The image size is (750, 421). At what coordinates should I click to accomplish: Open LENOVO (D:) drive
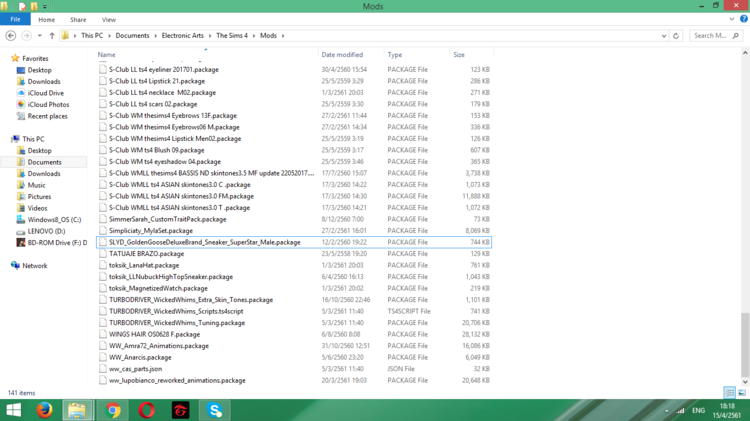[x=46, y=231]
